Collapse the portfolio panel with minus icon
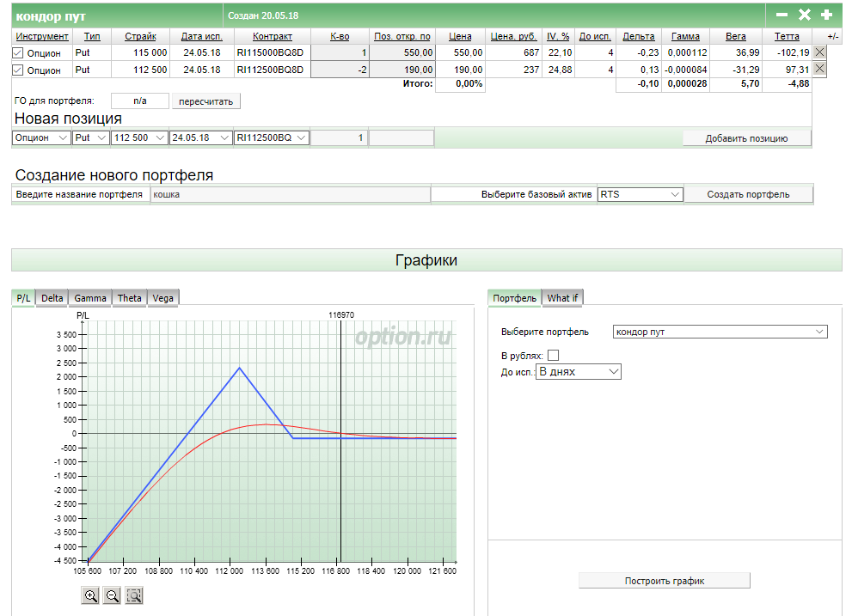 point(782,15)
